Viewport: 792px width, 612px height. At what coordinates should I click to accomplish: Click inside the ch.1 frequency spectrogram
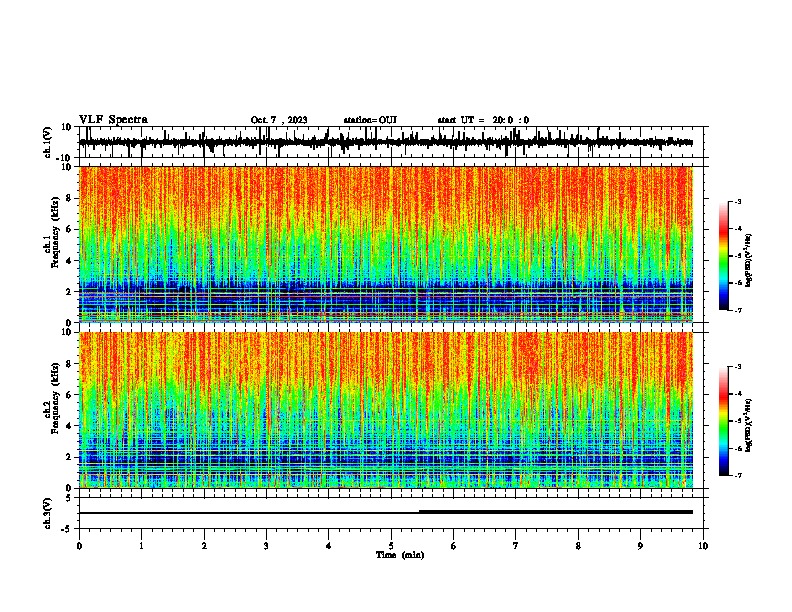pyautogui.click(x=386, y=244)
